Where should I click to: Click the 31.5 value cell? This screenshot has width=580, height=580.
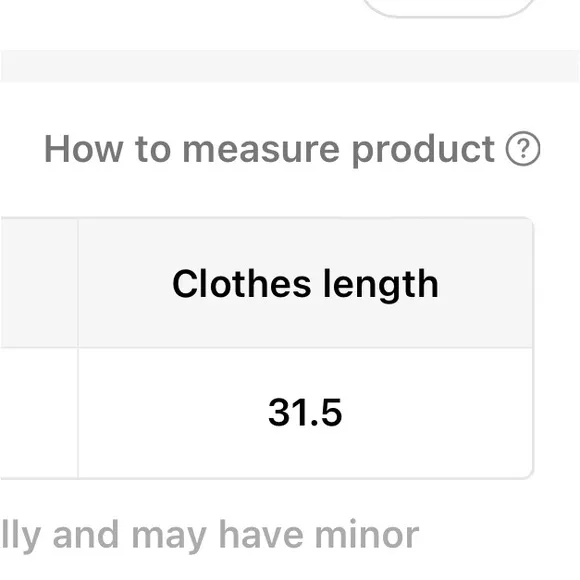tap(306, 413)
